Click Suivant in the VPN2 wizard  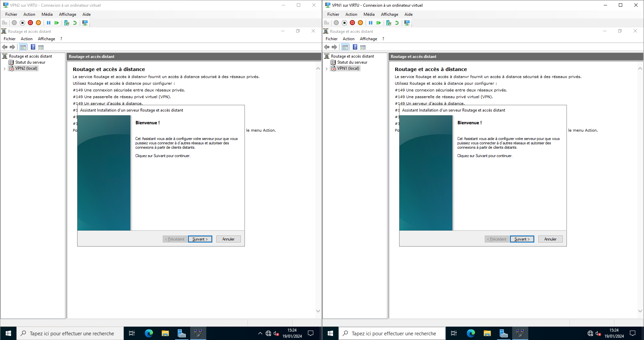point(200,239)
